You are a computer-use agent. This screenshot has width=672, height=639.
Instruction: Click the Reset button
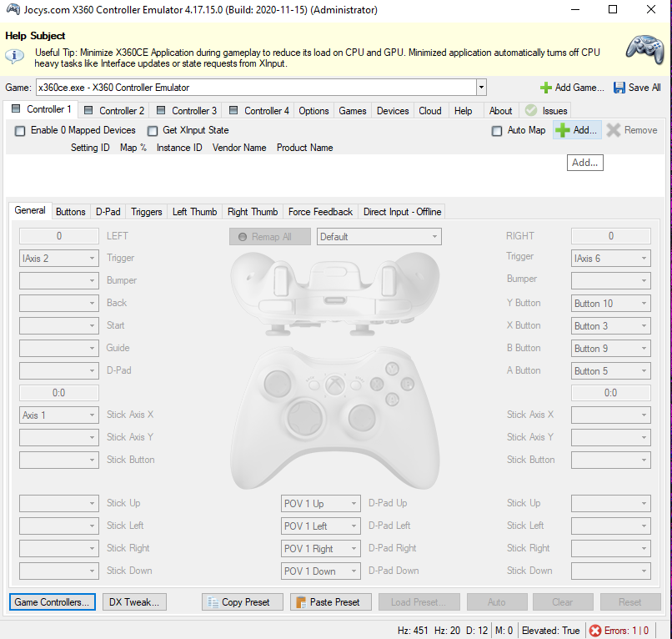point(630,602)
